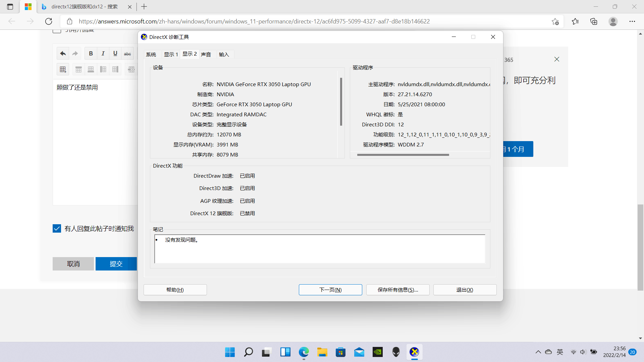Click the undo arrow in the editor toolbar
This screenshot has height=362, width=644.
click(x=63, y=54)
